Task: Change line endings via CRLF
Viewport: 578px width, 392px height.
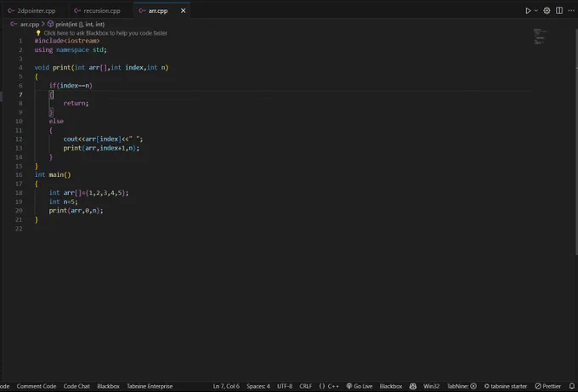Action: pyautogui.click(x=306, y=386)
